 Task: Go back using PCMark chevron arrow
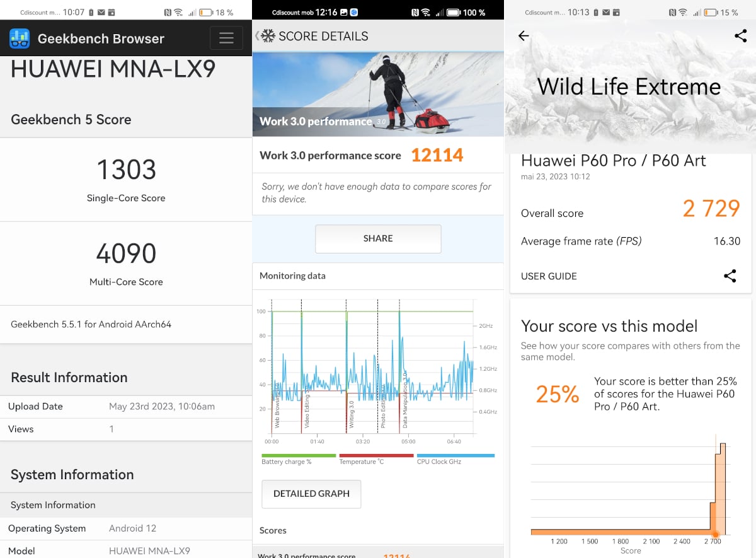[x=256, y=37]
